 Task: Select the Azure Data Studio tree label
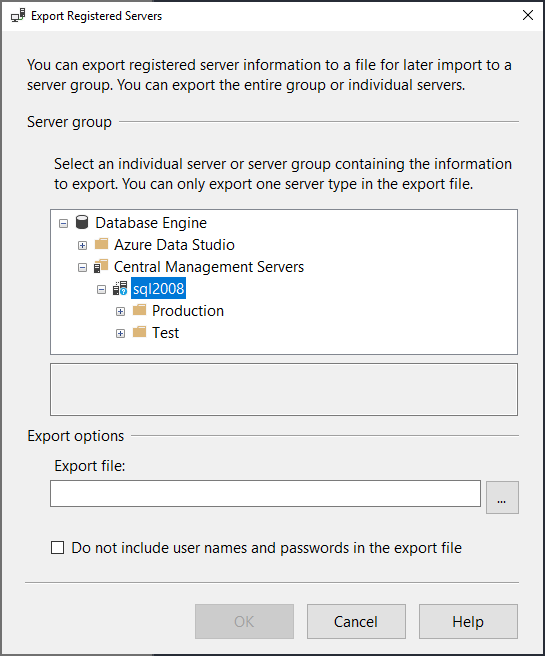tap(174, 245)
